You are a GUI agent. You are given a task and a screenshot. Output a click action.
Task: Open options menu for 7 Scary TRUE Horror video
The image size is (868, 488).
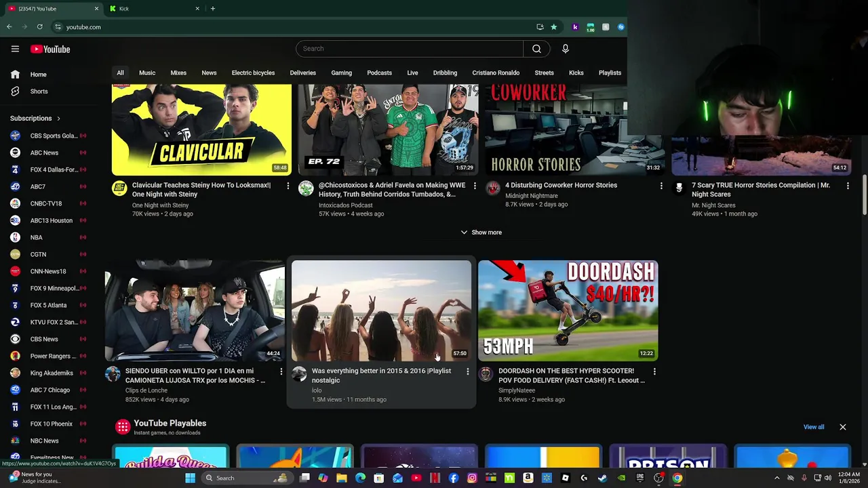(848, 186)
